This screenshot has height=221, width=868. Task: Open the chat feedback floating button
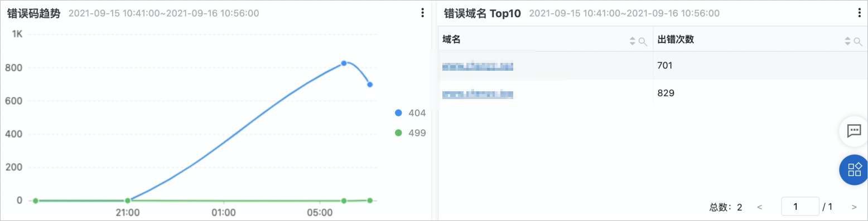click(853, 131)
